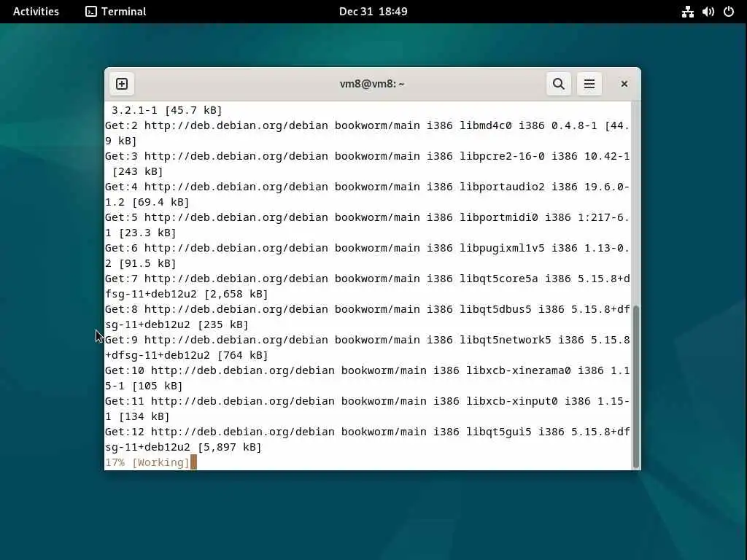Screen dimensions: 747x560
Task: Click the 17% [Working] progress line
Action: [147, 462]
